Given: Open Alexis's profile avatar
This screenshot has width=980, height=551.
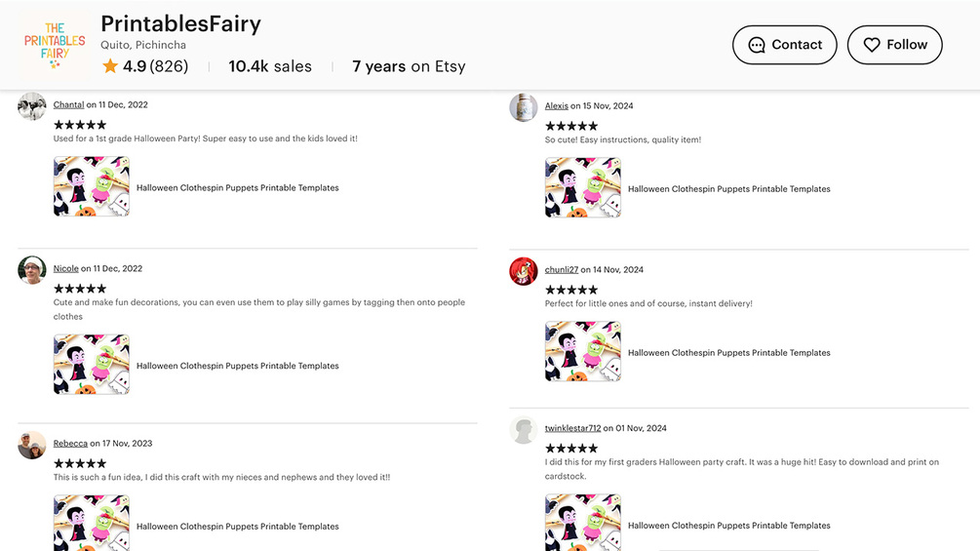Looking at the screenshot, I should 524,107.
